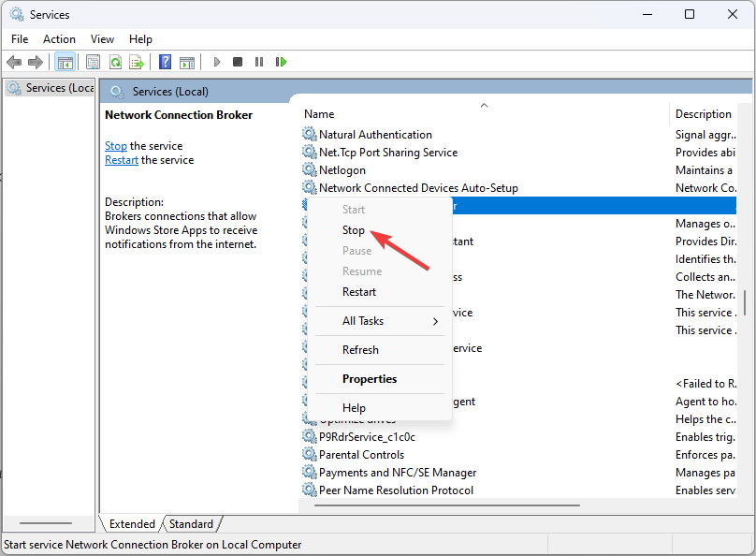Click the Stop the service link
756x556 pixels.
pos(116,146)
